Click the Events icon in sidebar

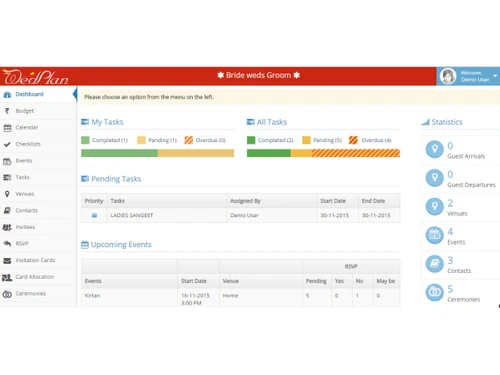(7, 161)
